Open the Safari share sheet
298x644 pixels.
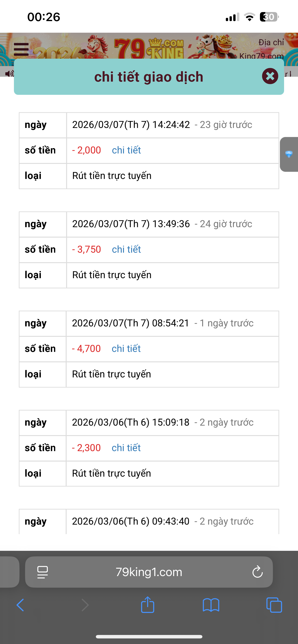coord(148,605)
